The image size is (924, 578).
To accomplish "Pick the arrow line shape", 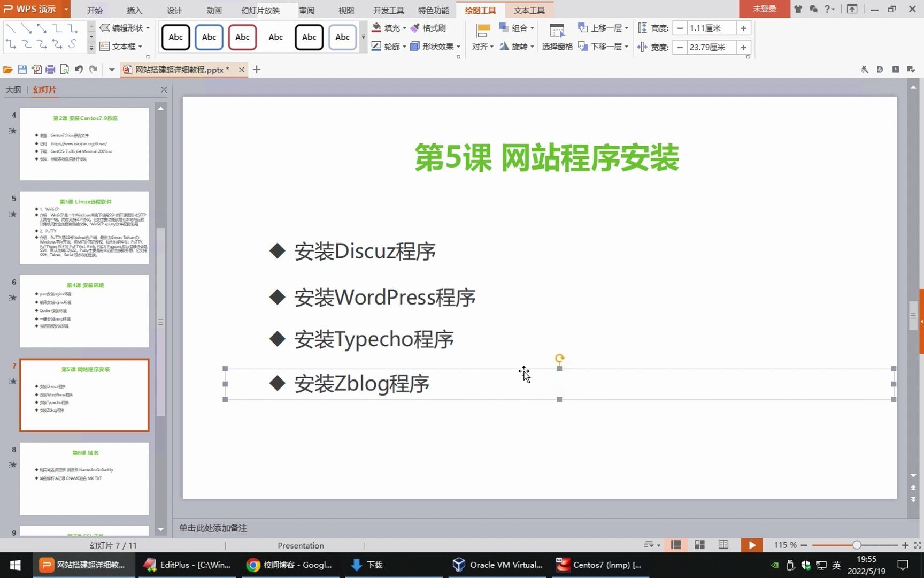I will coord(26,28).
